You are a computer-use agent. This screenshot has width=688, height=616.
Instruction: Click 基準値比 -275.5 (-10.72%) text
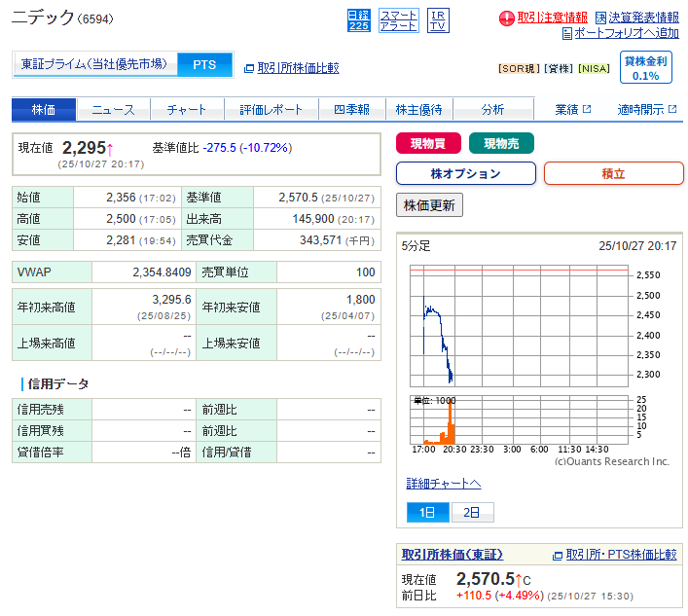[x=222, y=147]
